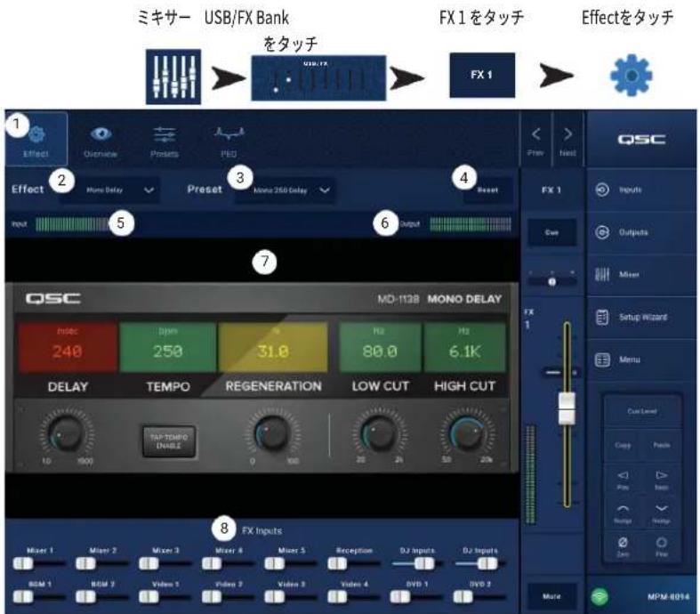Open the Effect tab gear icon
Image resolution: width=700 pixels, height=614 pixels.
[36, 133]
